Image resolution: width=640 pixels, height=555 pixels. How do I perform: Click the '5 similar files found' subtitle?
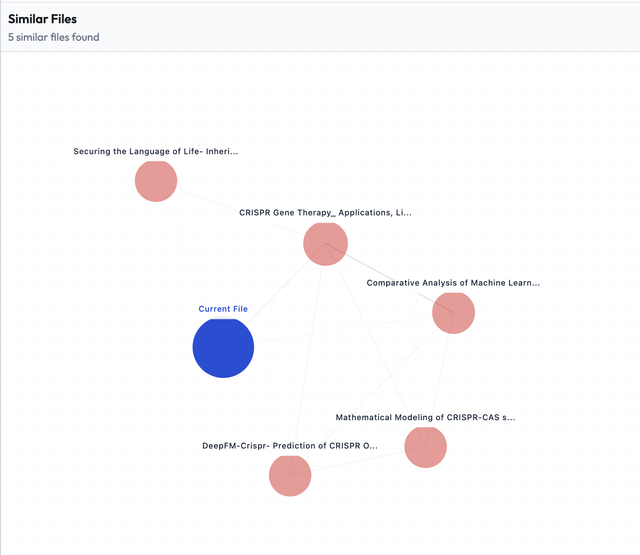click(54, 38)
